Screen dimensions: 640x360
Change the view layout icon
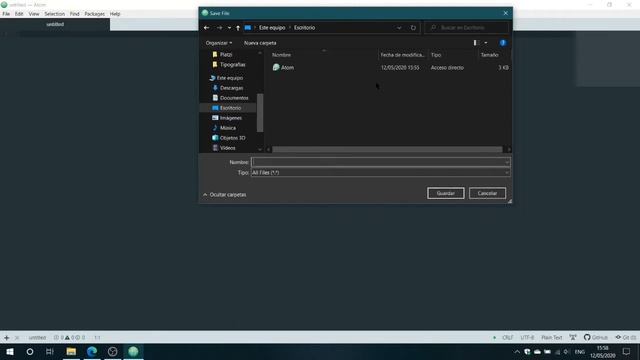[475, 43]
